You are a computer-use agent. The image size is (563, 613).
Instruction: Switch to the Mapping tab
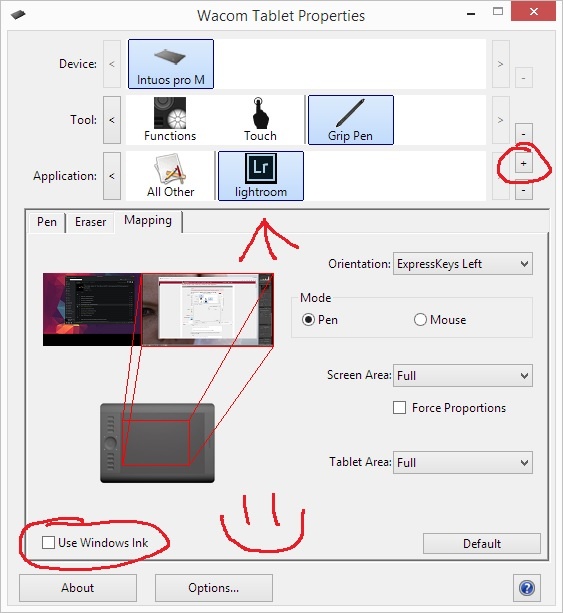coord(148,220)
